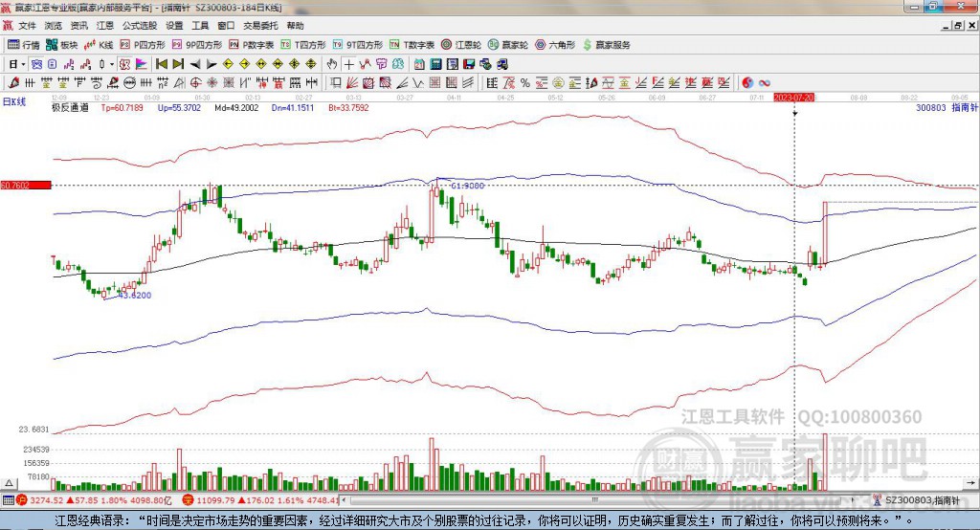Click the infinity loop icon
This screenshot has height=530, width=980.
click(x=764, y=82)
